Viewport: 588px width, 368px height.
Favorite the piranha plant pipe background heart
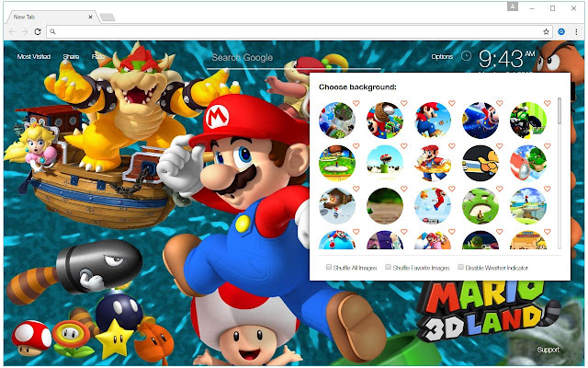[x=404, y=146]
